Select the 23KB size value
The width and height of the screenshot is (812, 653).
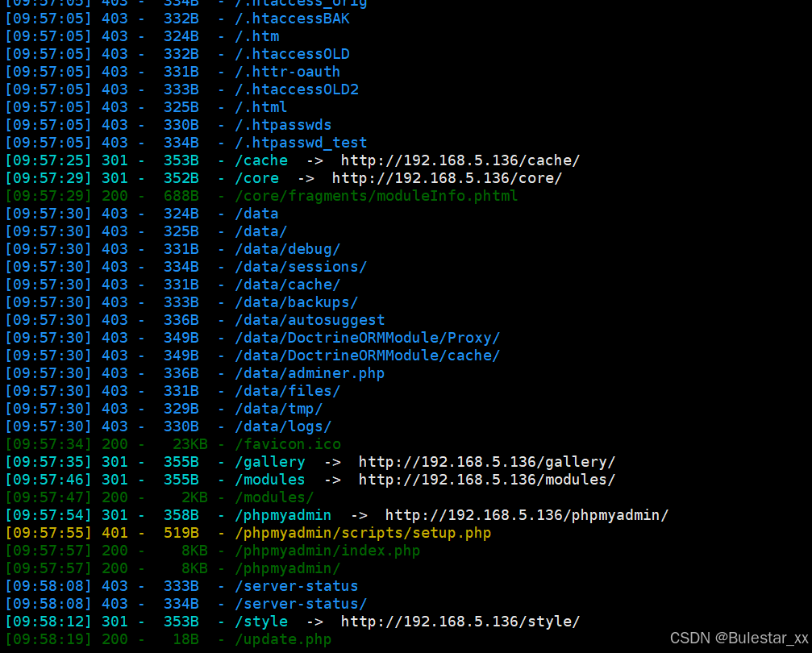[x=190, y=443]
